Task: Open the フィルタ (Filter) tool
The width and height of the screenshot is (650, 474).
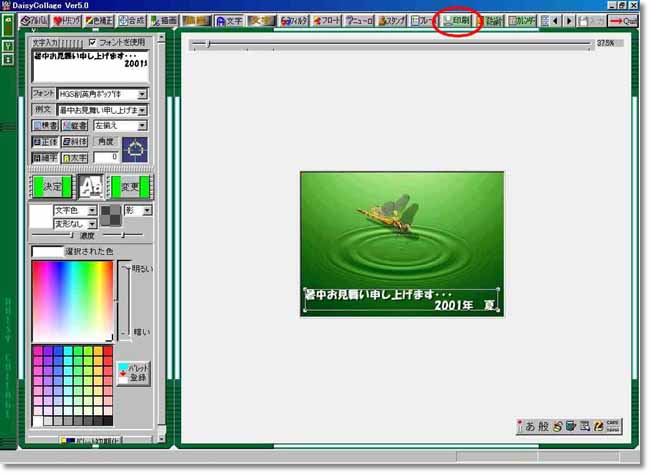Action: (291, 20)
